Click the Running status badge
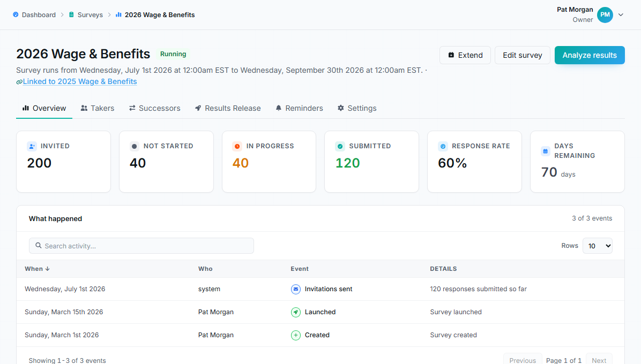 (173, 54)
